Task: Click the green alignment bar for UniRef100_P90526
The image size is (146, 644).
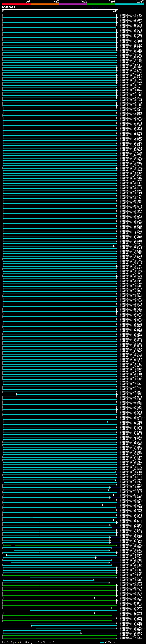Action: tap(60, 575)
